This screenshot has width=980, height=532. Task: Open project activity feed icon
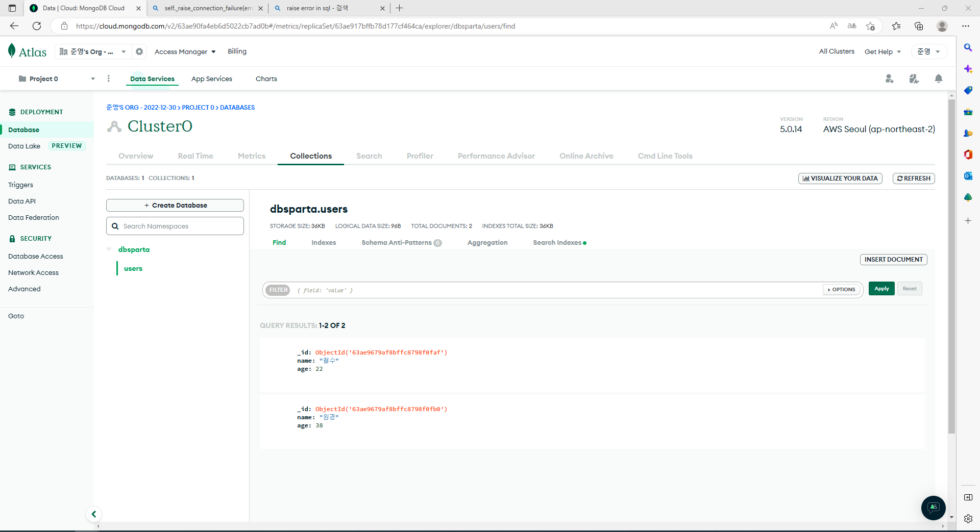pyautogui.click(x=914, y=79)
